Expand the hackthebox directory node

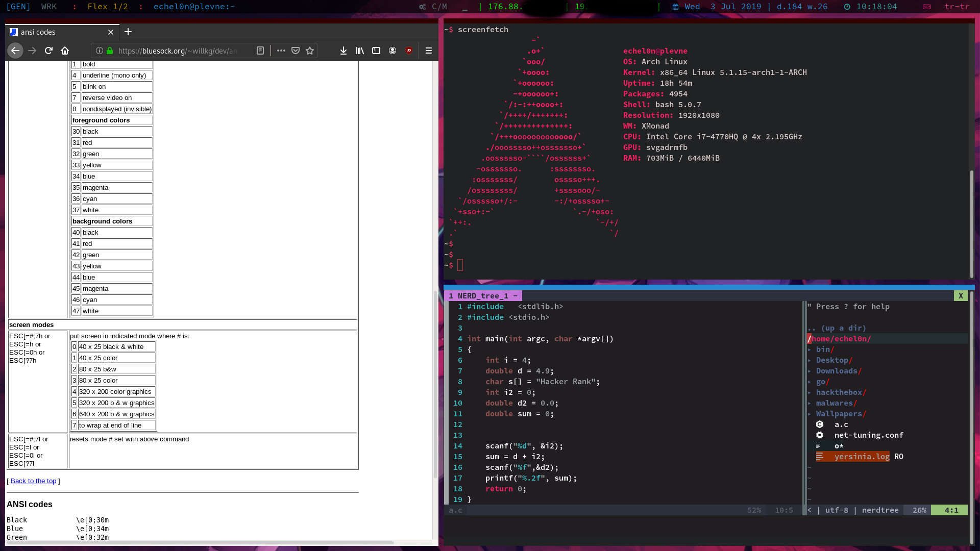tap(838, 392)
